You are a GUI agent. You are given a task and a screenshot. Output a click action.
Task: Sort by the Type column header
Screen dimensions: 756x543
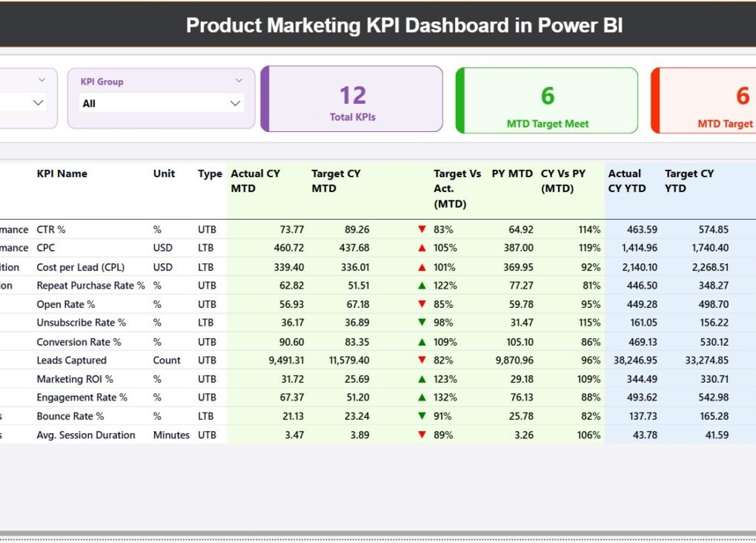pyautogui.click(x=210, y=174)
